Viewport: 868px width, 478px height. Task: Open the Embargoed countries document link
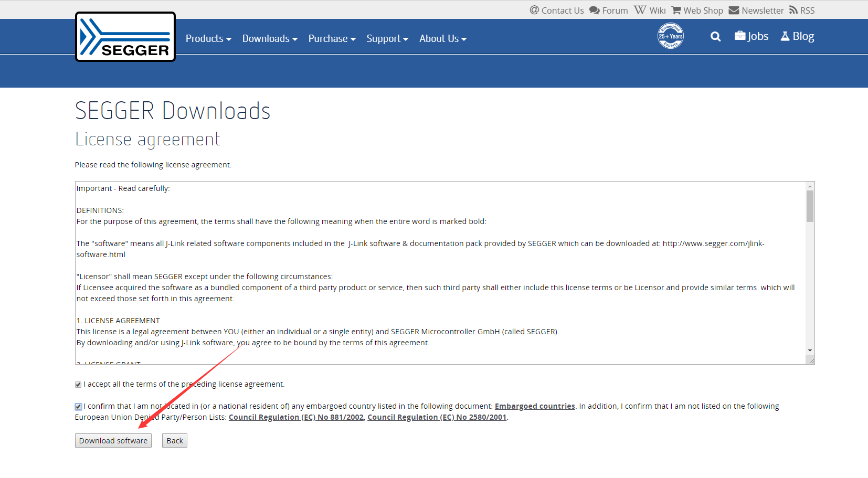[535, 406]
